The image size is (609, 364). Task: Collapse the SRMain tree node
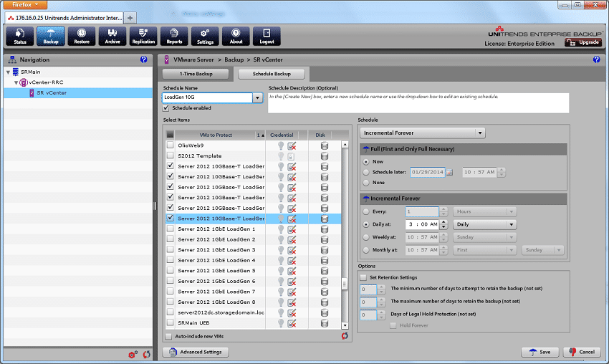(x=8, y=72)
